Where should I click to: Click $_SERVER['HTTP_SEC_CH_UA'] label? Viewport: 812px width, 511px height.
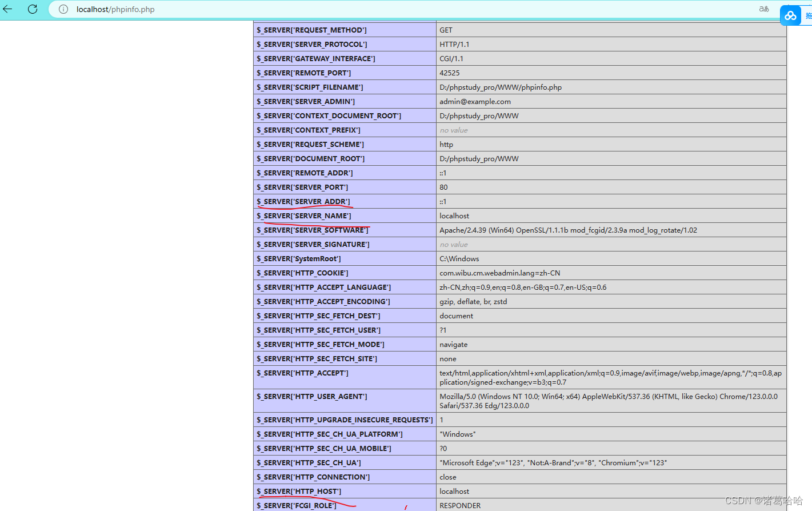(x=309, y=462)
